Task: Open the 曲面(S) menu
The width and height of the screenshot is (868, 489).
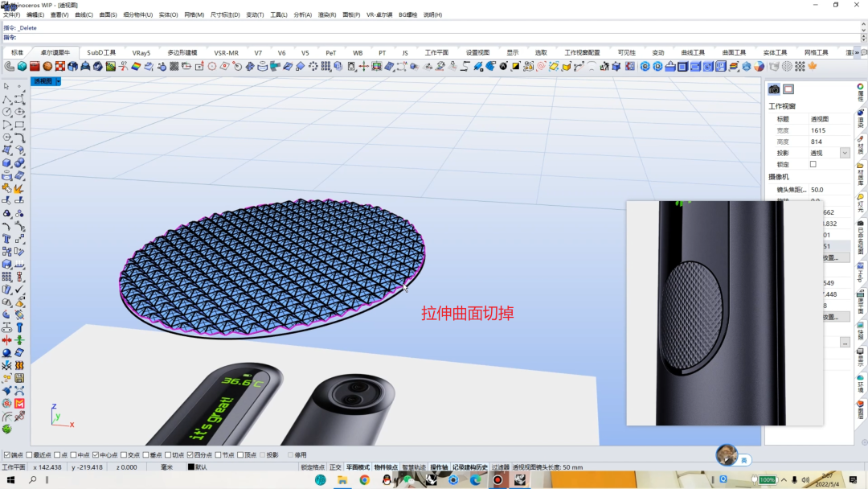Action: 108,15
